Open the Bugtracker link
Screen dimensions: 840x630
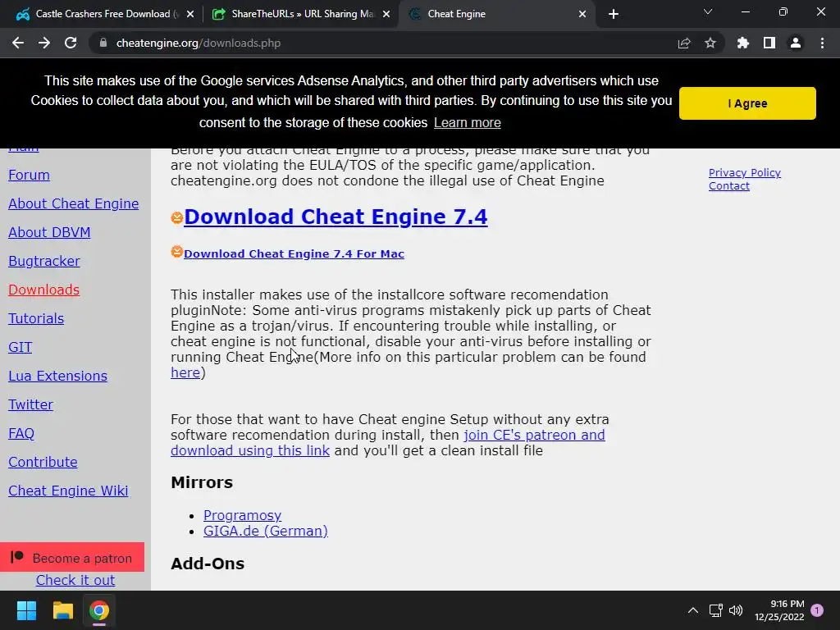tap(44, 262)
